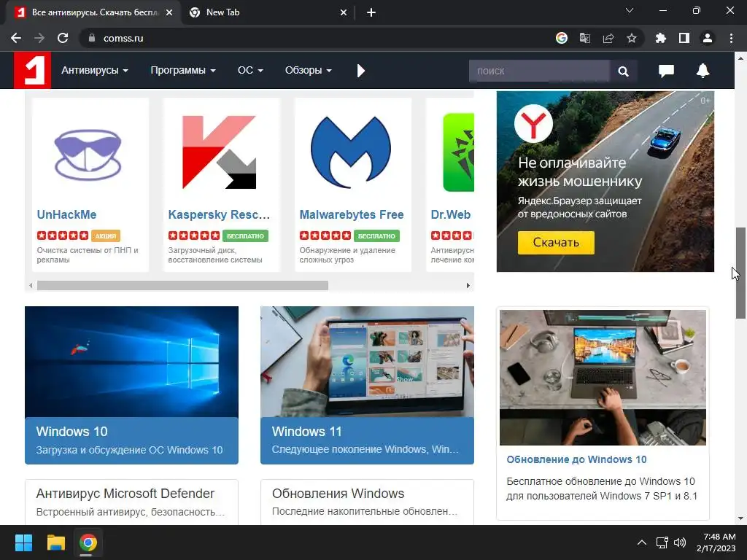Open the Windows Start menu
Image resolution: width=747 pixels, height=560 pixels.
(23, 542)
